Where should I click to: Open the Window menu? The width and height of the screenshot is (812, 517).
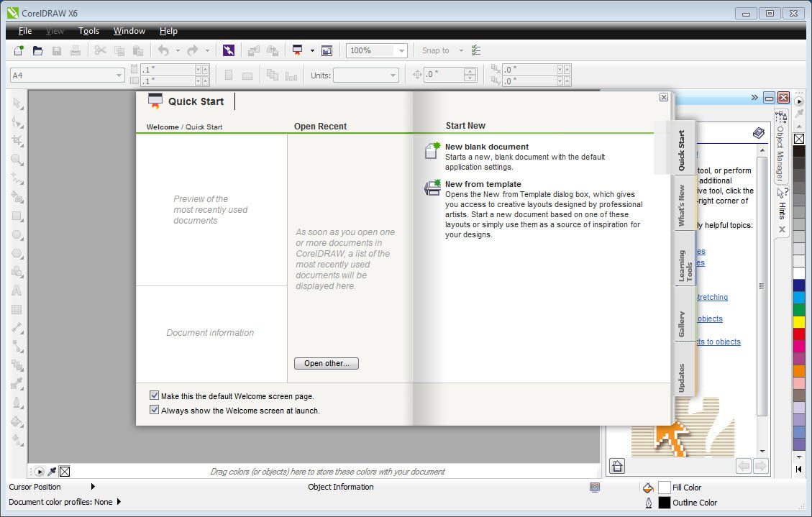pyautogui.click(x=129, y=31)
